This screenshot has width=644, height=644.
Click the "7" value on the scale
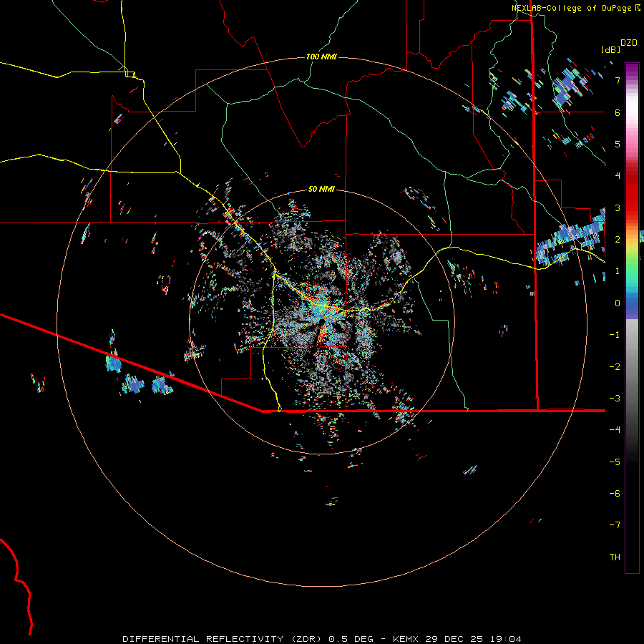[618, 80]
